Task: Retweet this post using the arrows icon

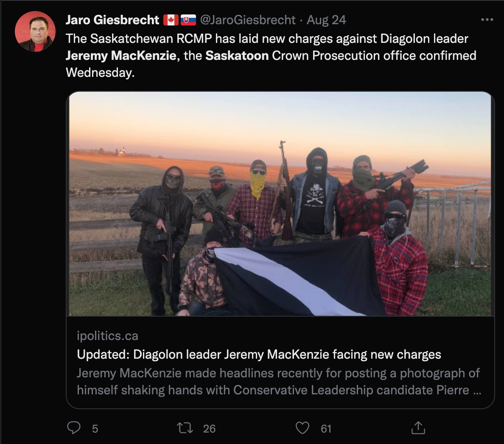Action: tap(185, 428)
